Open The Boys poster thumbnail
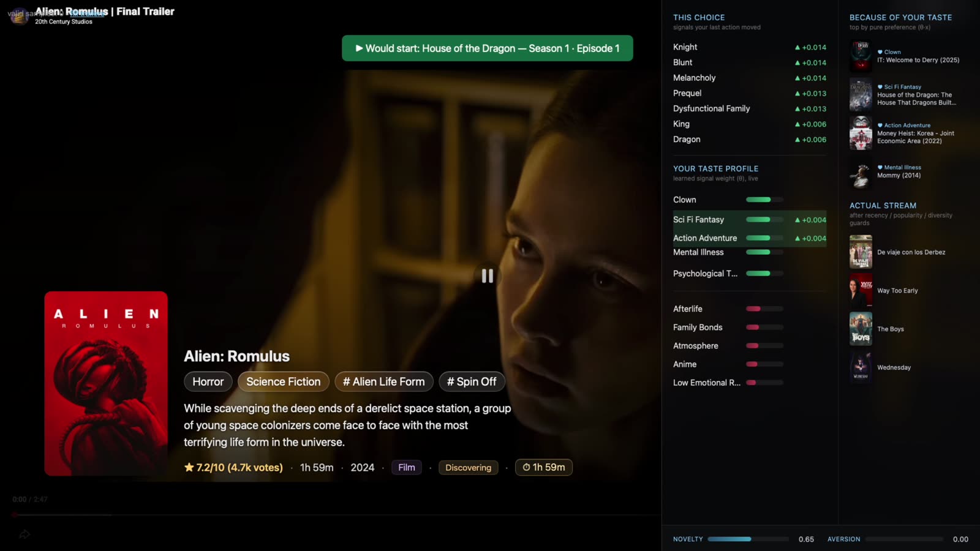This screenshot has width=980, height=551. point(861,329)
